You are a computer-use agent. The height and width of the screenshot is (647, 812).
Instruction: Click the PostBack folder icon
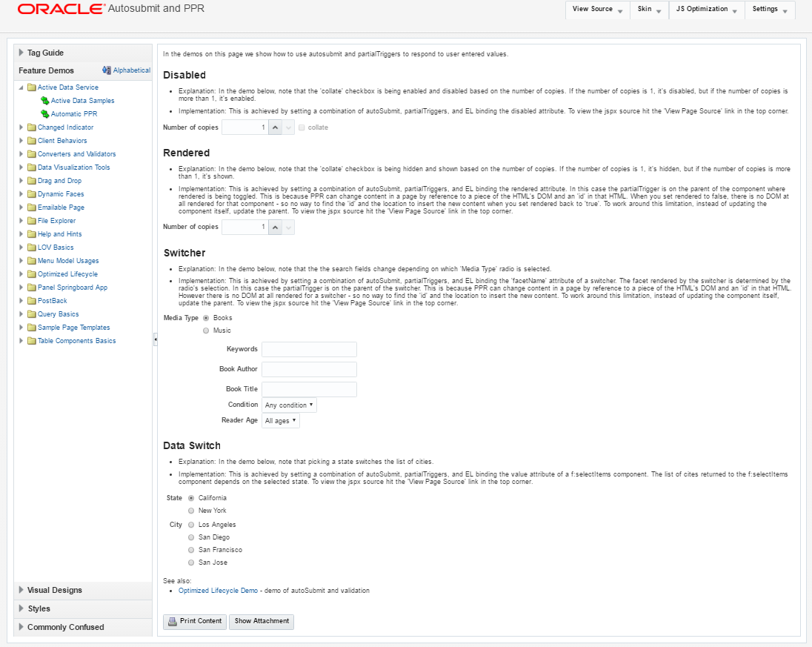(x=32, y=301)
